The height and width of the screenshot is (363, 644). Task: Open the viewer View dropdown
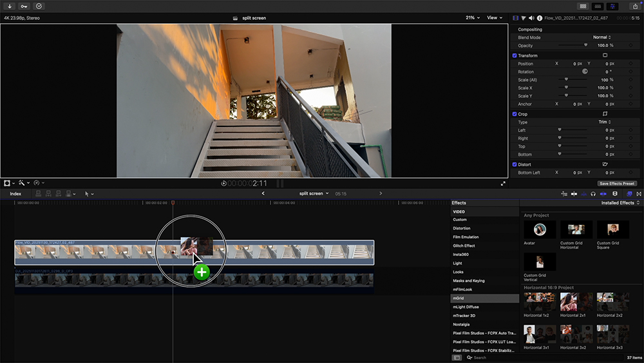pos(495,18)
